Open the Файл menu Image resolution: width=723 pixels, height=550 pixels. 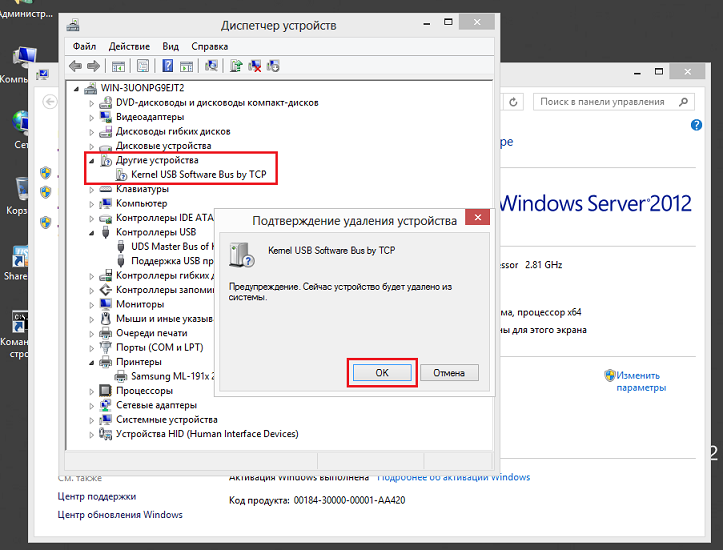click(84, 46)
